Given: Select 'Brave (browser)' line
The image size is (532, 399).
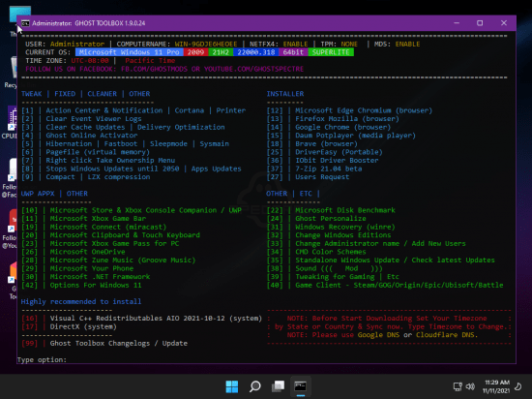Looking at the screenshot, I should (x=312, y=143).
